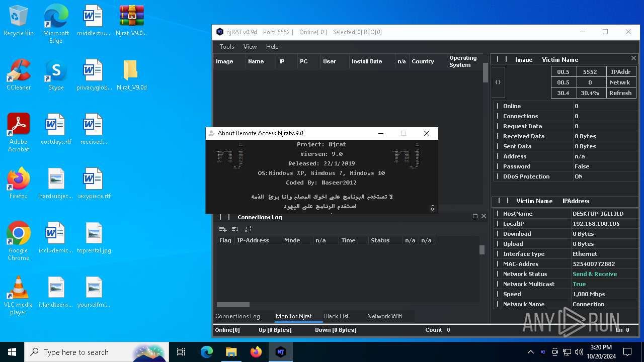The height and width of the screenshot is (362, 644).
Task: Open the View menu in njRAT
Action: pyautogui.click(x=250, y=47)
